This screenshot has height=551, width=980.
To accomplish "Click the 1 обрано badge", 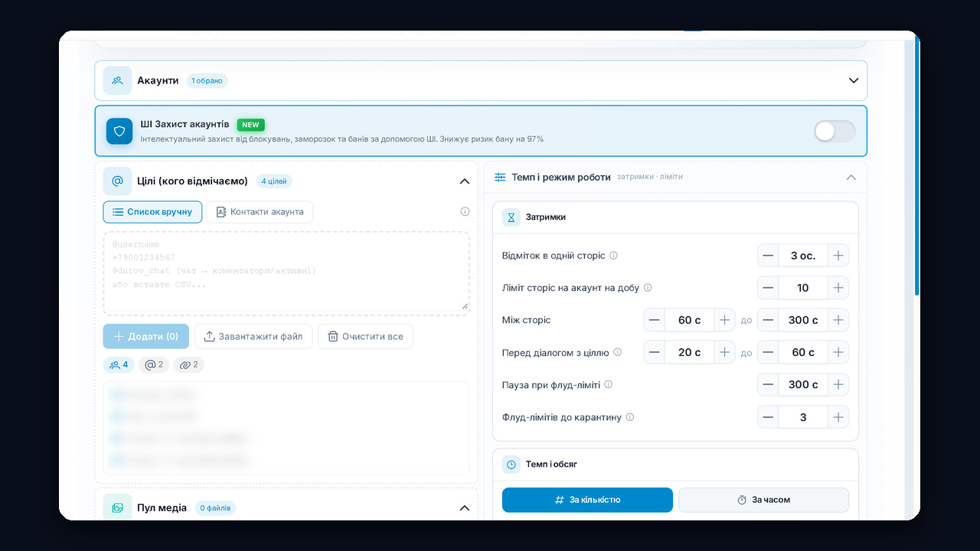I will [x=207, y=80].
